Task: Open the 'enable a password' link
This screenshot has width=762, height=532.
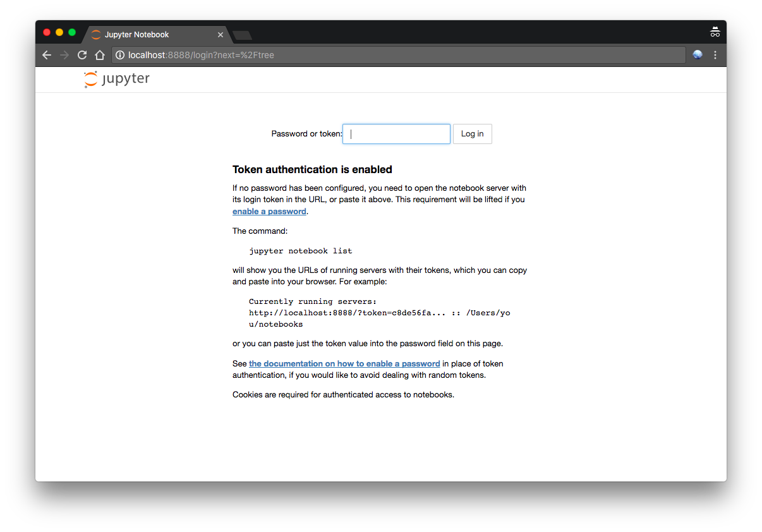Action: point(269,212)
